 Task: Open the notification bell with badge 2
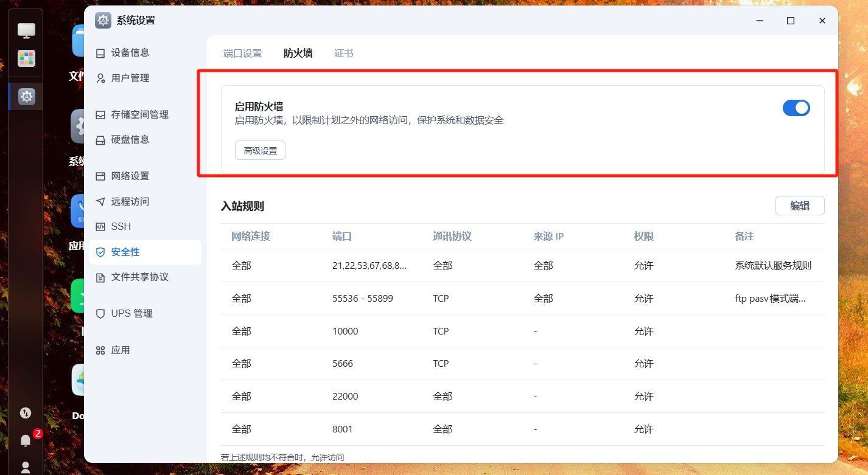26,440
